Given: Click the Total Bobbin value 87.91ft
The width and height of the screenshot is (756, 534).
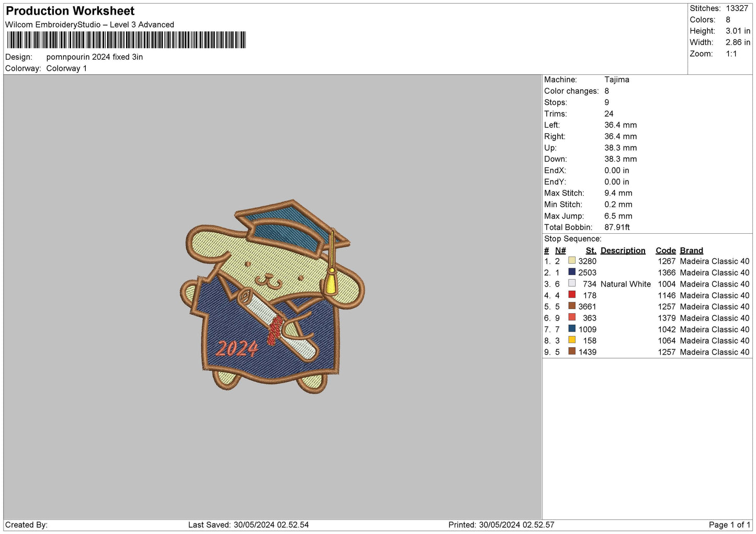Looking at the screenshot, I should pos(617,227).
